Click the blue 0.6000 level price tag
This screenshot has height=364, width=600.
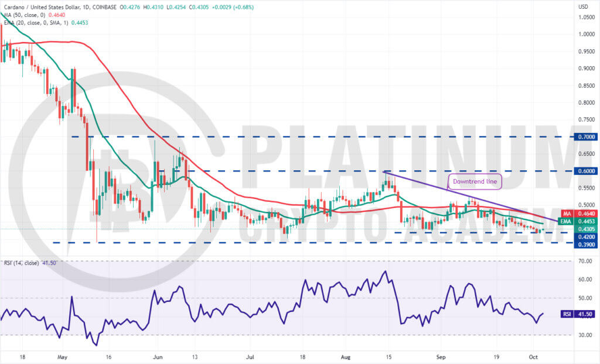[x=586, y=171]
